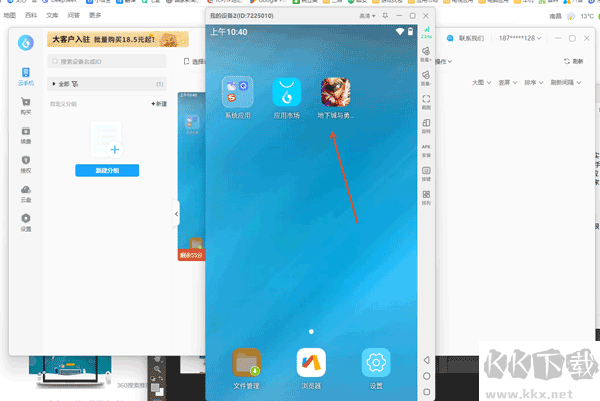Open the 操作 dropdown in the main window
This screenshot has height=401, width=600.
(x=444, y=61)
